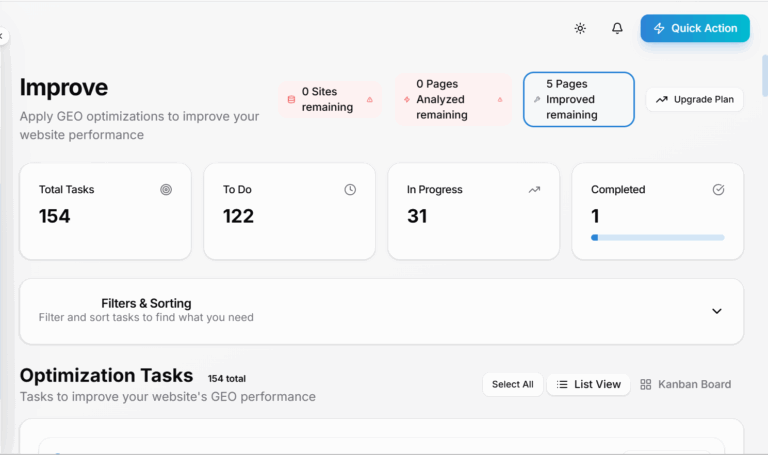Toggle light/dark theme with the sun icon
The width and height of the screenshot is (768, 455).
(x=580, y=28)
